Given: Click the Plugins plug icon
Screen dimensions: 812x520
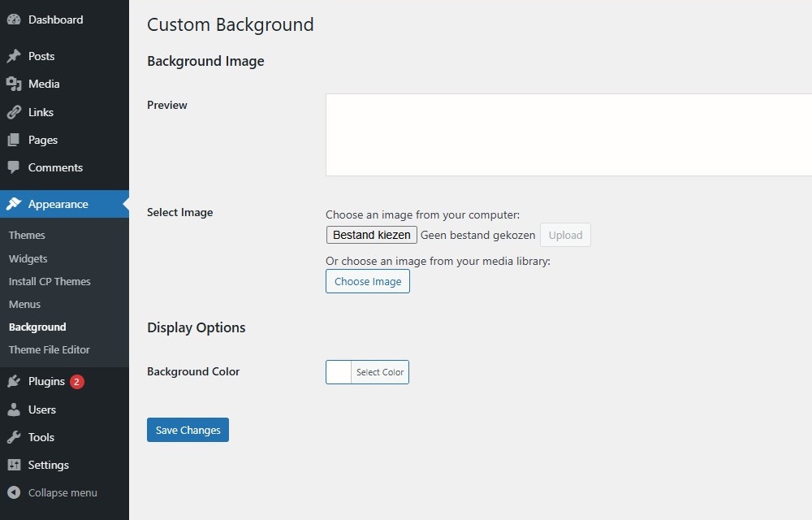Looking at the screenshot, I should [x=14, y=382].
